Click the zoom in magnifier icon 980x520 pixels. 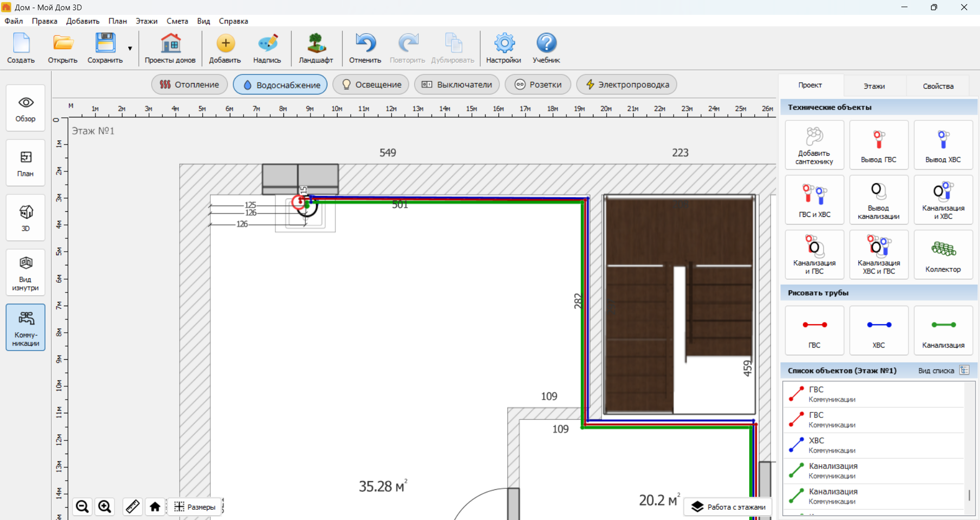[105, 506]
